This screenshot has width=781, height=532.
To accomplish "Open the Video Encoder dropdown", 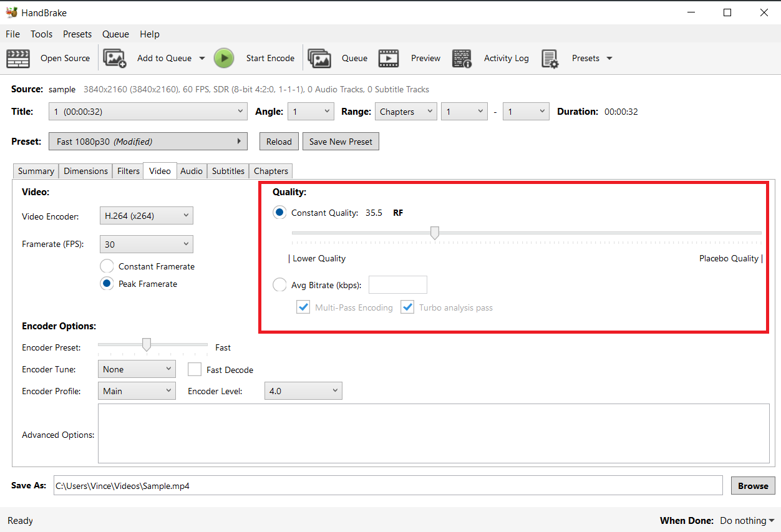I will (146, 215).
